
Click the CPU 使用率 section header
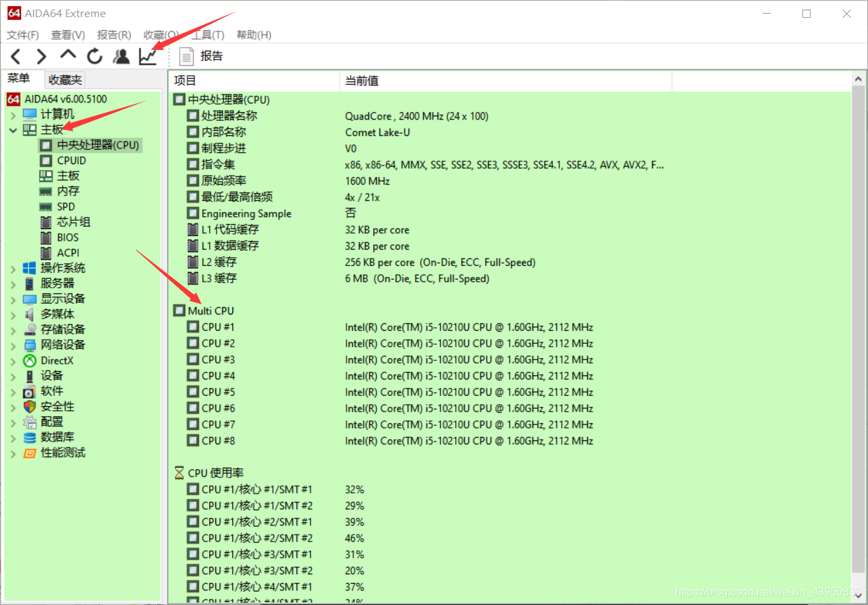[209, 473]
